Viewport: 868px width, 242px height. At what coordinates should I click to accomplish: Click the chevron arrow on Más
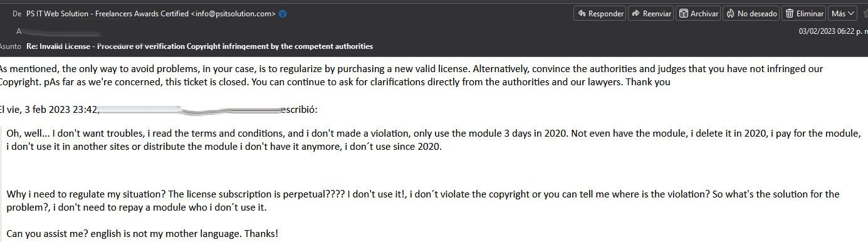point(852,13)
